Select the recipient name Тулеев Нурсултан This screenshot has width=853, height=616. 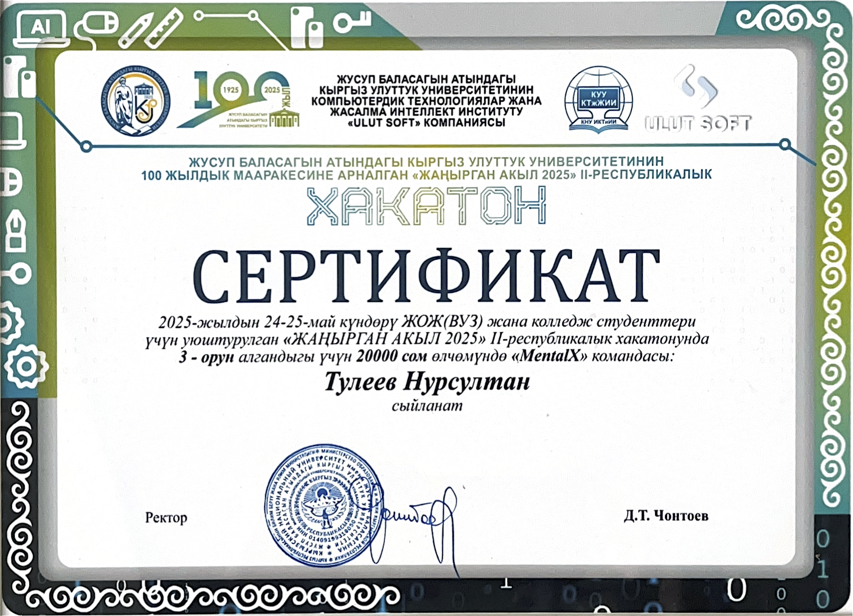427,381
